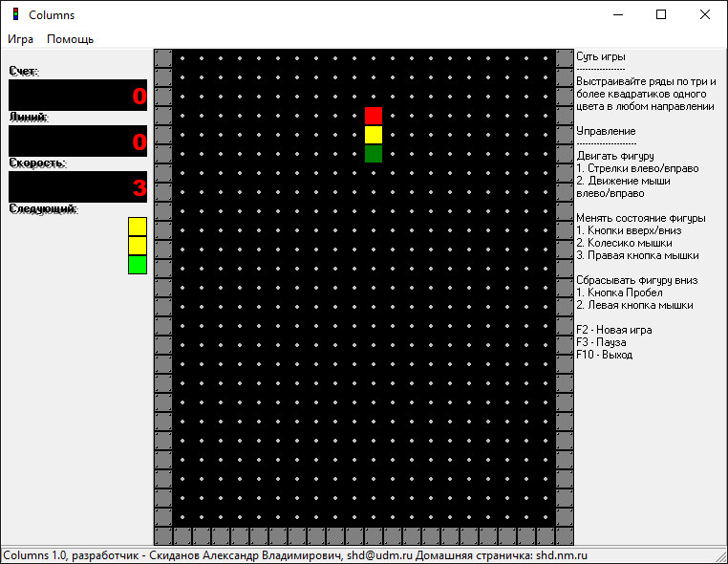Click the Счет label
This screenshot has height=564, width=728.
24,71
